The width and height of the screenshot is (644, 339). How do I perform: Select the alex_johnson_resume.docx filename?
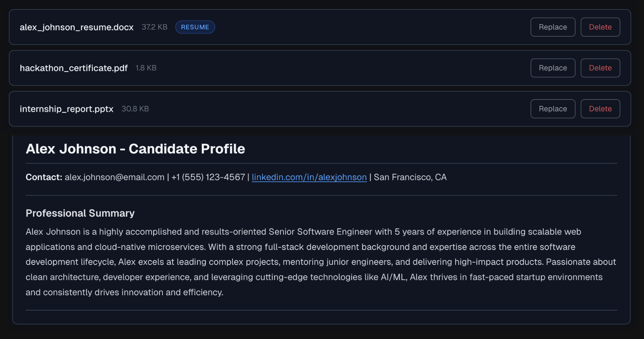pyautogui.click(x=76, y=27)
